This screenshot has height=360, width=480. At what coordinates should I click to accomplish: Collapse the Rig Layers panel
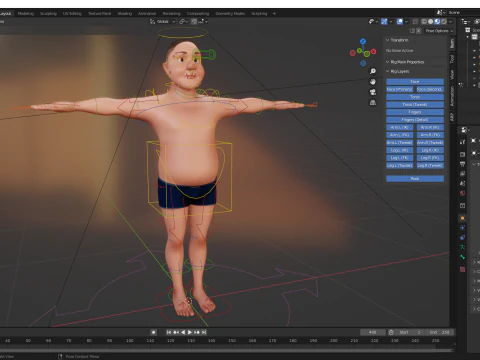(387, 71)
